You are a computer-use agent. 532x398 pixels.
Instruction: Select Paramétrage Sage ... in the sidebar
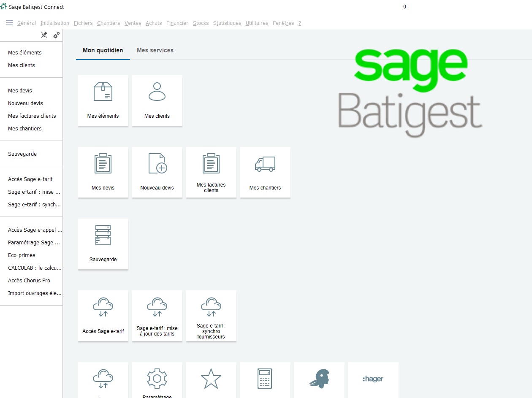click(x=34, y=243)
